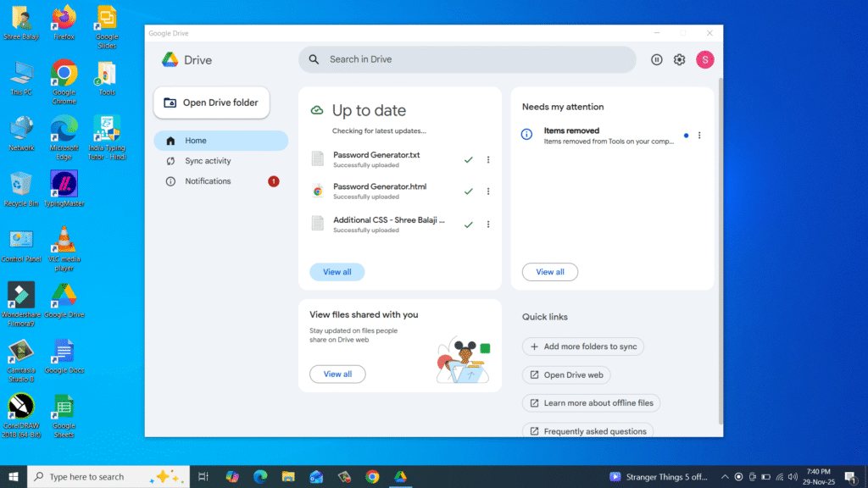Expand options menu for Items removed

pos(699,136)
